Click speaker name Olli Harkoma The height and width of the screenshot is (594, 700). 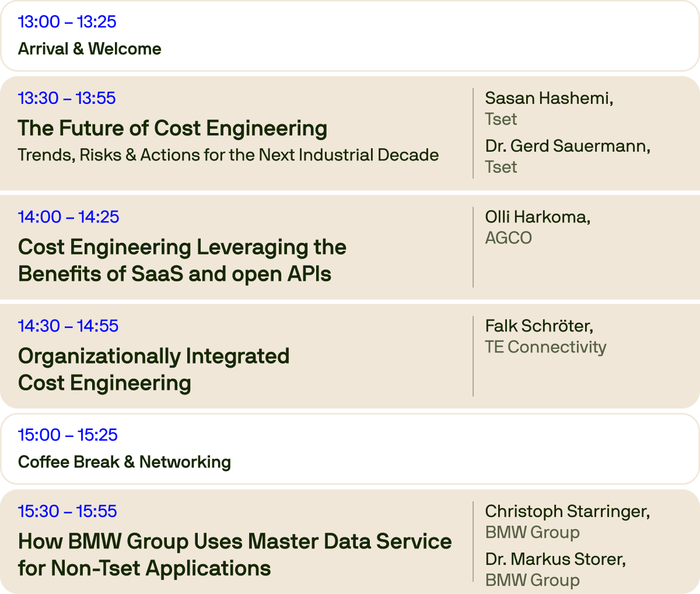coord(537,216)
